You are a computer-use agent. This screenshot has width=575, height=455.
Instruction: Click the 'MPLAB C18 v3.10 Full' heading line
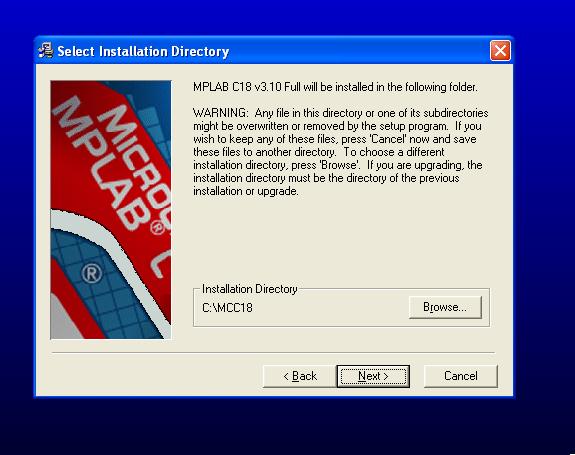coord(335,87)
